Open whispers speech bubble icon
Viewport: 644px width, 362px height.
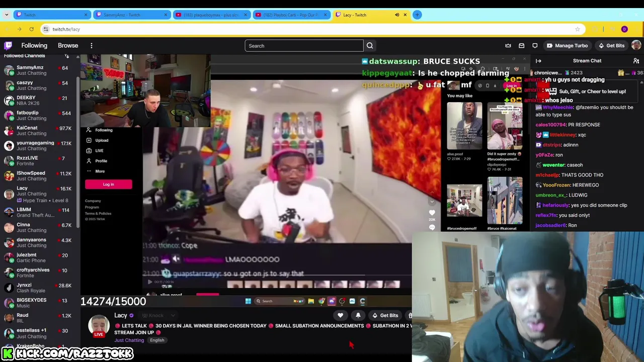[535, 46]
